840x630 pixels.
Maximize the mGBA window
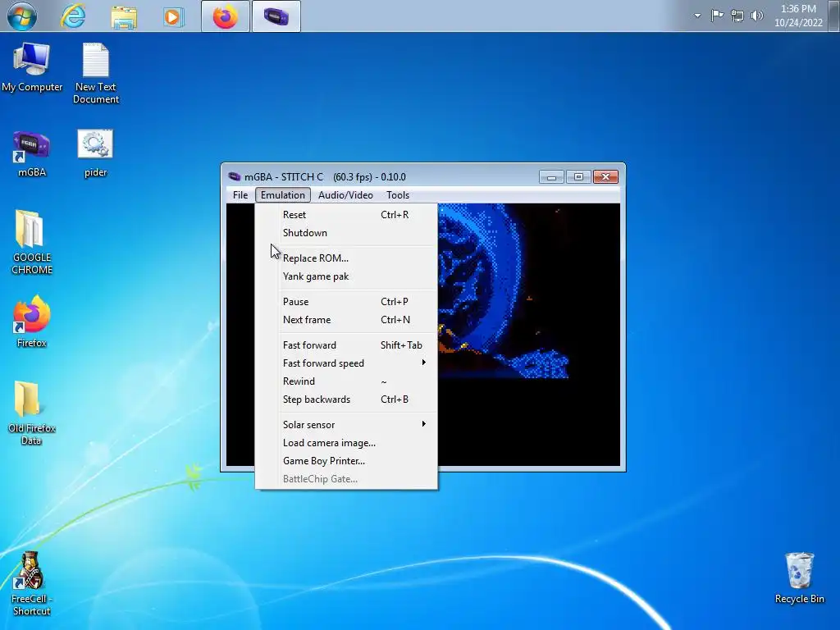[x=578, y=177]
